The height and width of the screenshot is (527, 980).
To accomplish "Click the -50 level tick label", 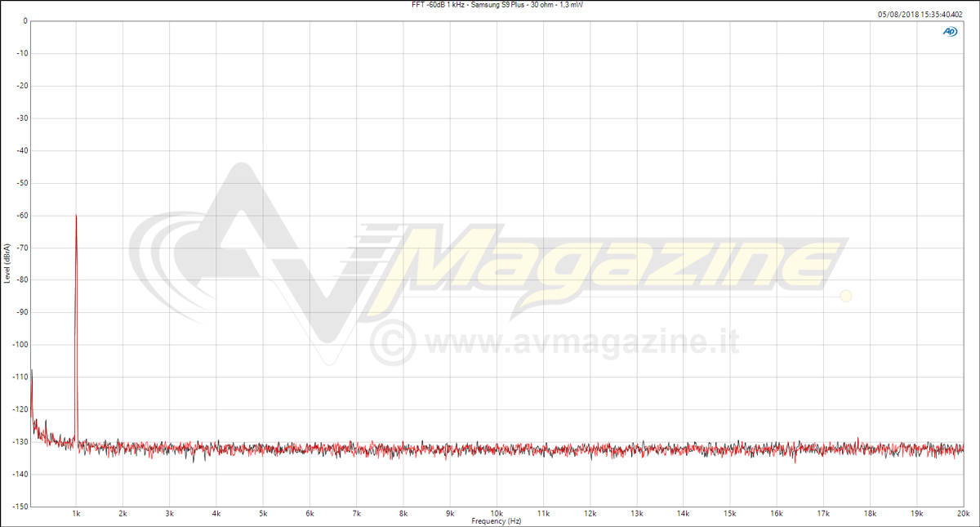I will pos(23,183).
